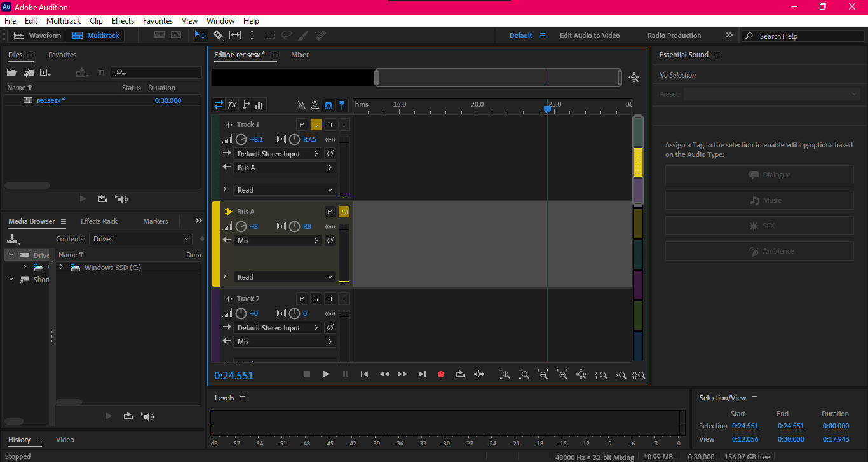868x462 pixels.
Task: Expand the Windows-SSD (C:) tree item
Action: pyautogui.click(x=62, y=268)
